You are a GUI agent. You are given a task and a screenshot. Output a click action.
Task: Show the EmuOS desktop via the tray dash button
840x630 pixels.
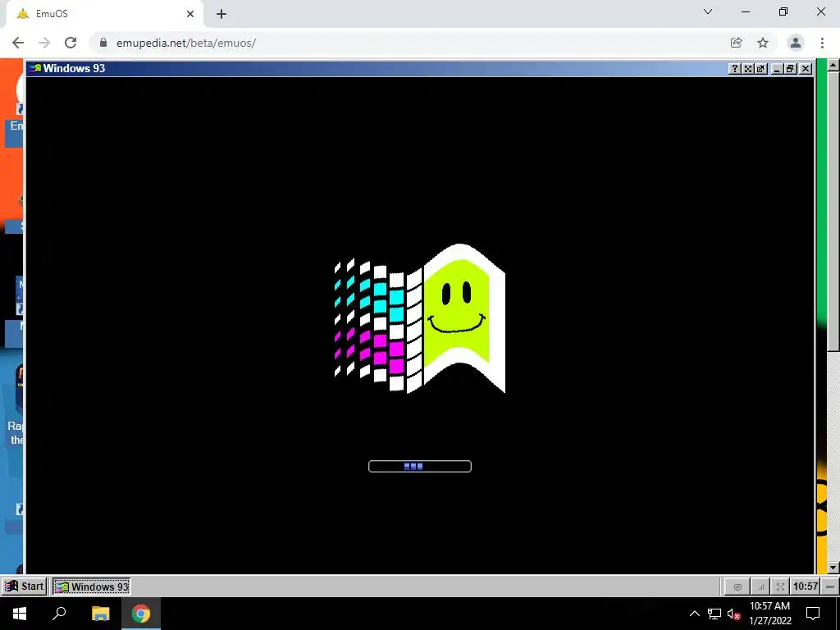829,587
